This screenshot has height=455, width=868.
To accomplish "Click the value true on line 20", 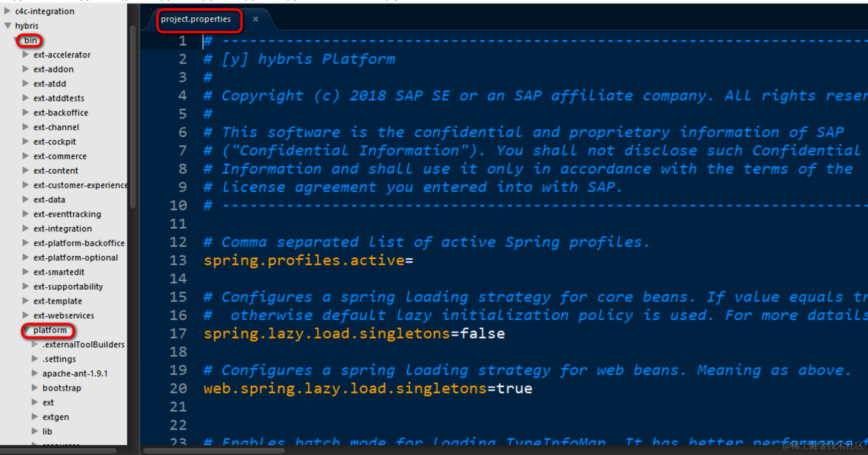I will [x=515, y=388].
